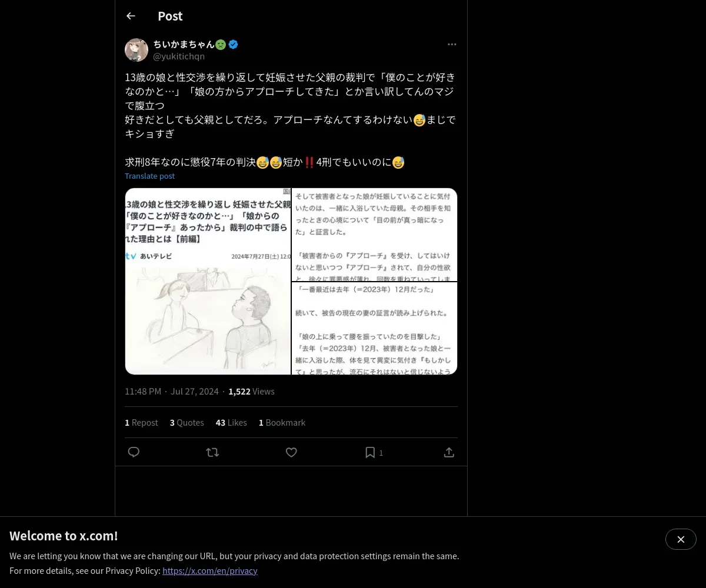The height and width of the screenshot is (588, 706).
Task: View the 43 Likes list
Action: [x=231, y=422]
